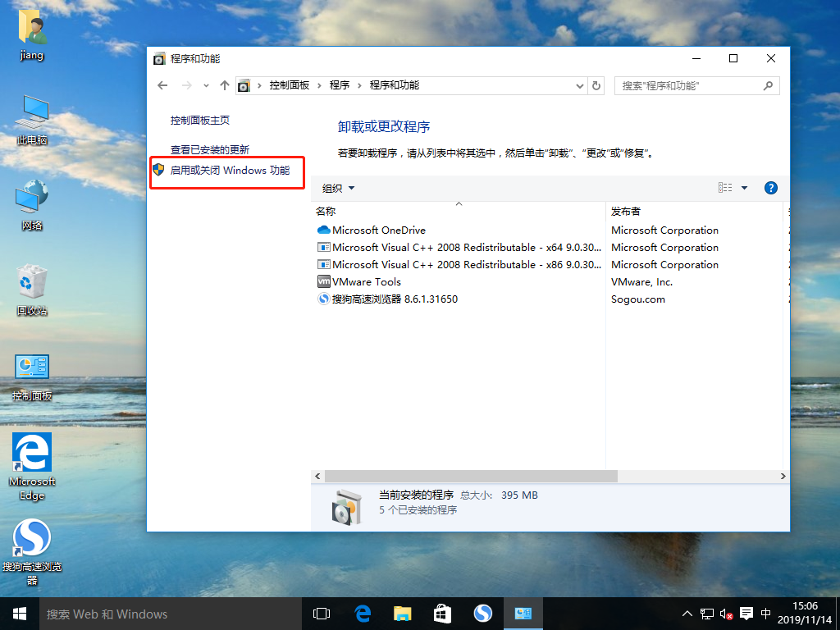840x630 pixels.
Task: Expand the address bar history dropdown
Action: coord(580,85)
